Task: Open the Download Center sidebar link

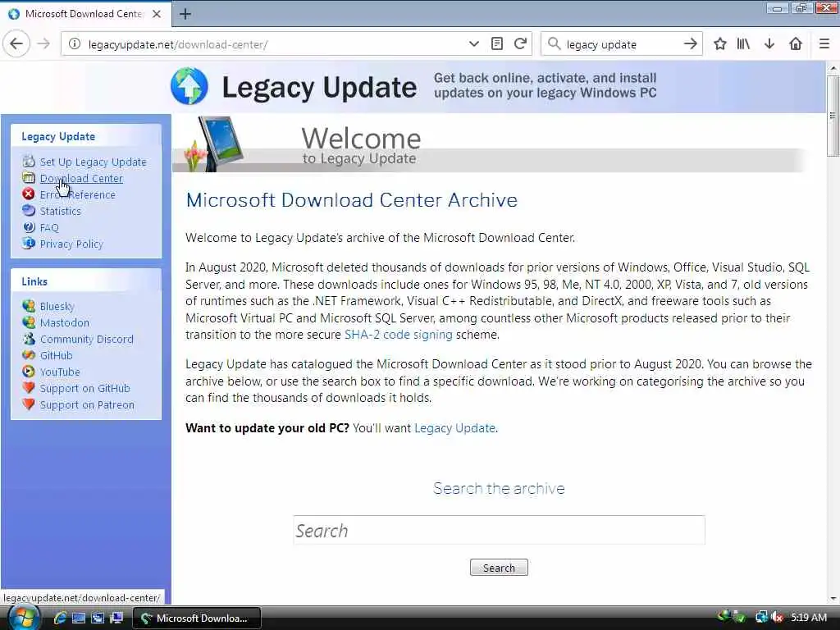Action: coord(81,178)
